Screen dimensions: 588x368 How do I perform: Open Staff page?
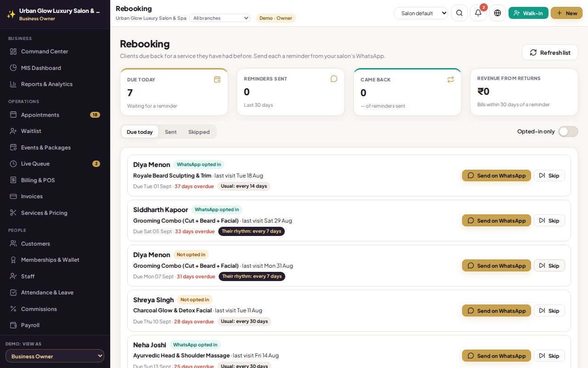(x=55, y=276)
